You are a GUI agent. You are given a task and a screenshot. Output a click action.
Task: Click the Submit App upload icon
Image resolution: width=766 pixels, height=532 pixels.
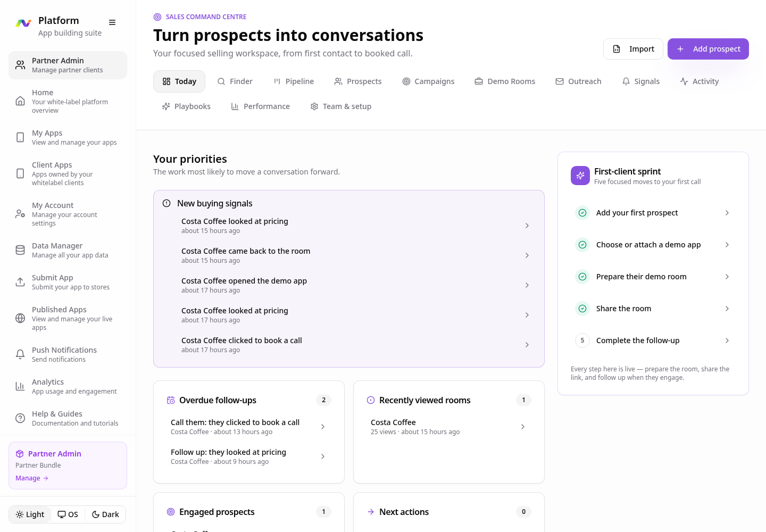(20, 282)
